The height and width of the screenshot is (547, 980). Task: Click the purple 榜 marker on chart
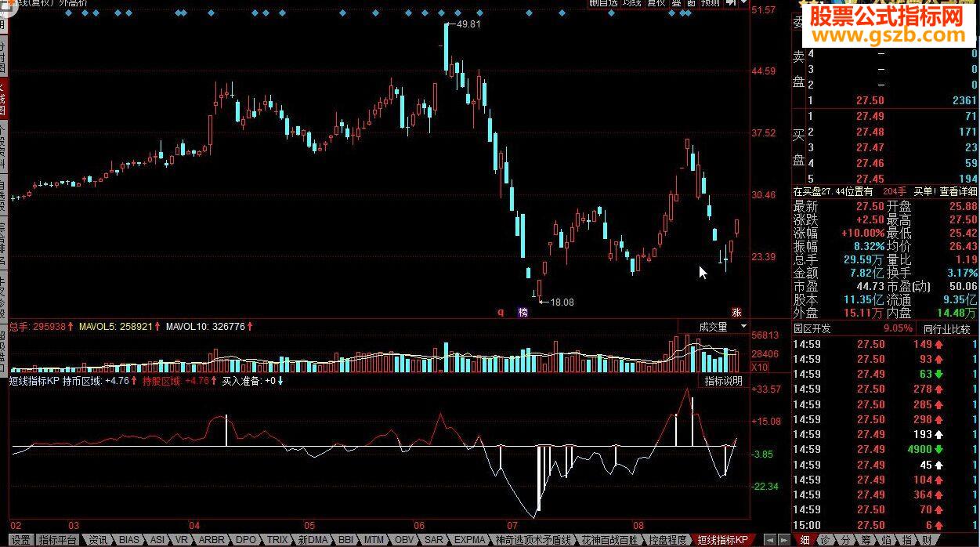point(523,312)
